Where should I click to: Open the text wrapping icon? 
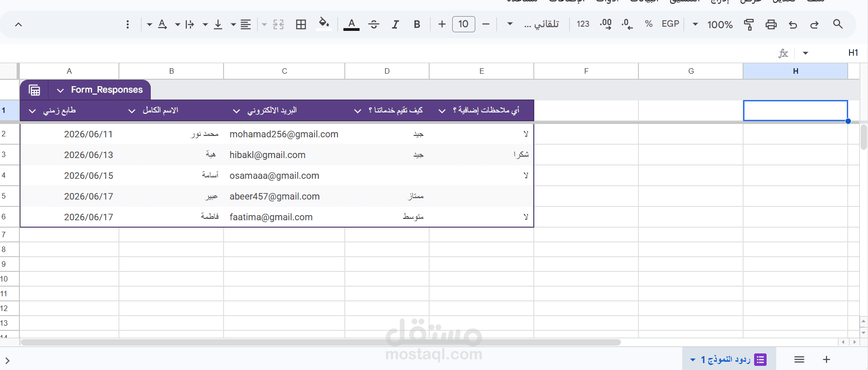tap(189, 24)
